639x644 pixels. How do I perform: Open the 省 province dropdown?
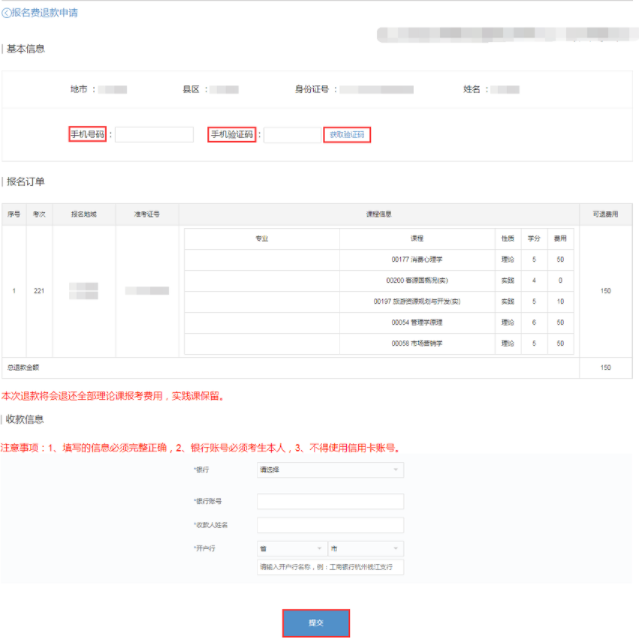(291, 548)
